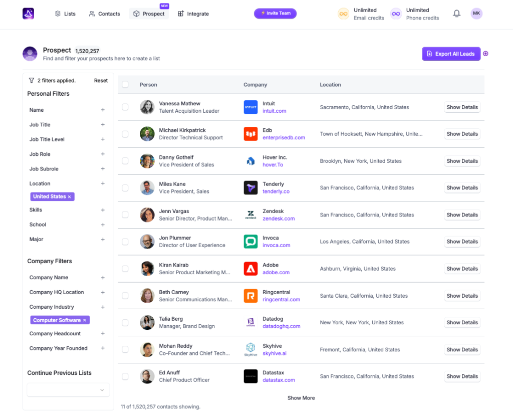Open the datadoghq.com link
This screenshot has height=420, width=513.
click(x=282, y=326)
